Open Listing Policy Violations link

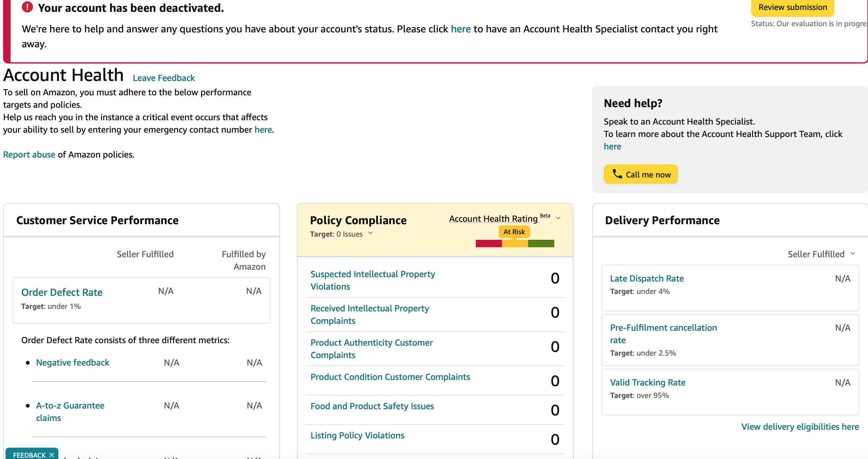point(357,435)
